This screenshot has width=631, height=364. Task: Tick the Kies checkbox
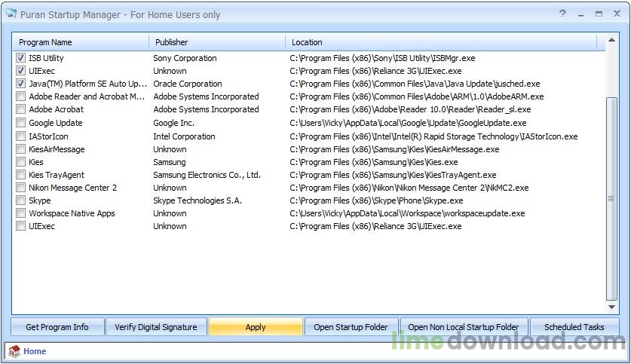point(20,162)
